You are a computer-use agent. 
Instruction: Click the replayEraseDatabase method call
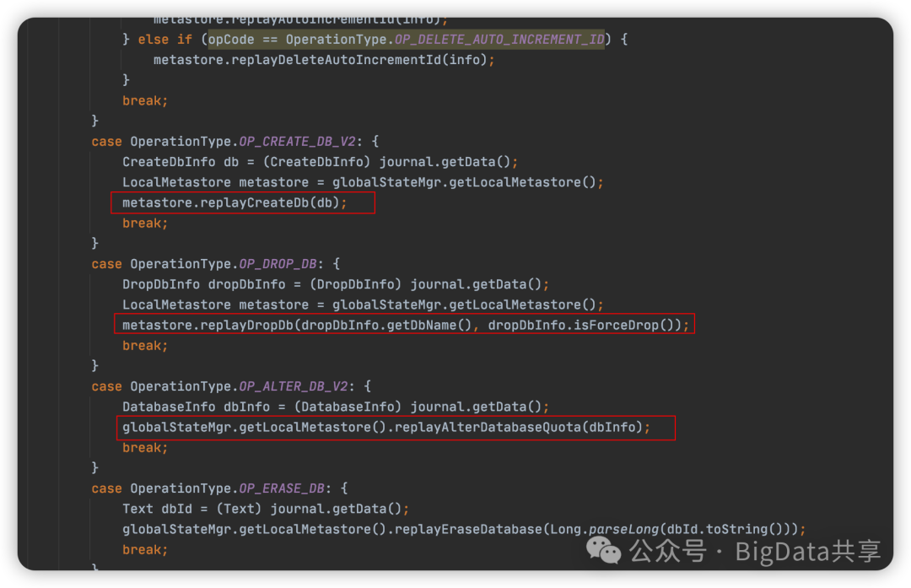pos(468,529)
